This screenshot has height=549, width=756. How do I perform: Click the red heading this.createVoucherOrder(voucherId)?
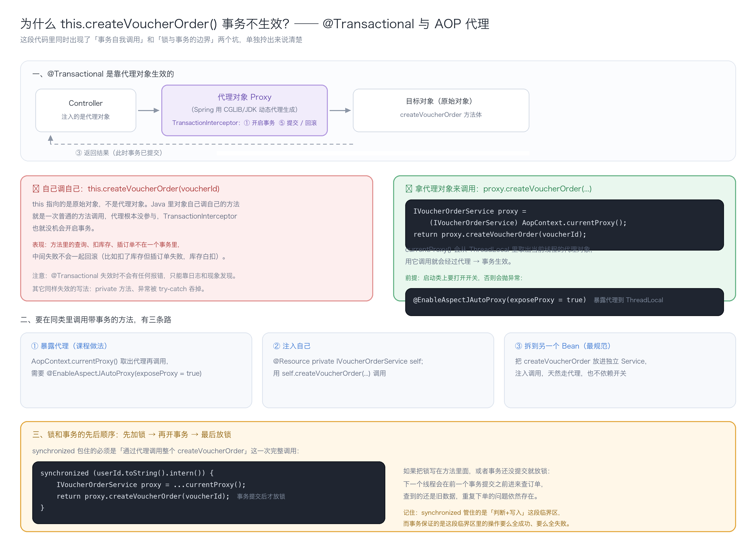click(x=153, y=189)
